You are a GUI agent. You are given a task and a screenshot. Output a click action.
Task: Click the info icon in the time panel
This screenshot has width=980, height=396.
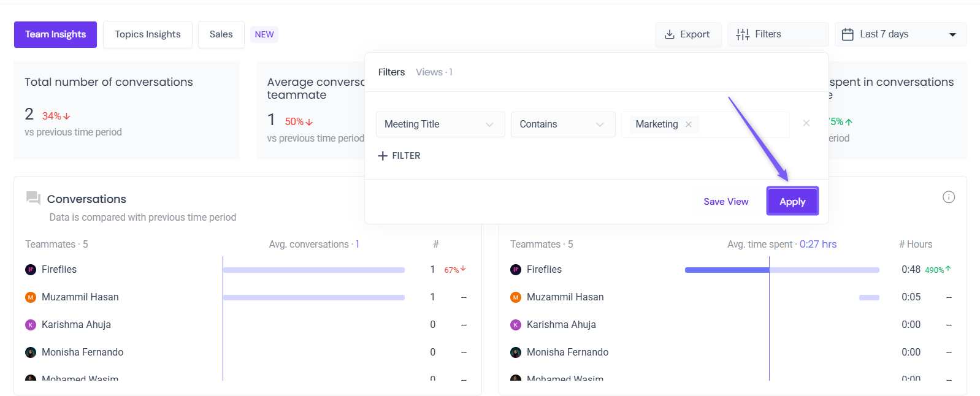coord(948,197)
